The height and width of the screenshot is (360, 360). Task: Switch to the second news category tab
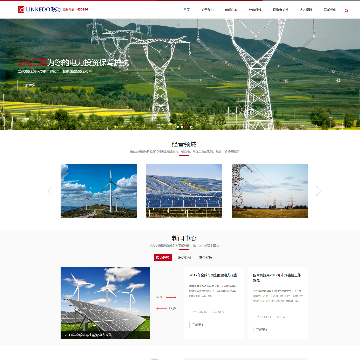click(184, 257)
